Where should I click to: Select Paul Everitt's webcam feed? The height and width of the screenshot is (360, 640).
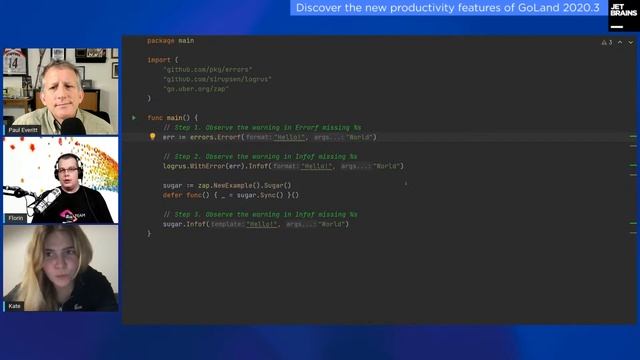tap(61, 91)
